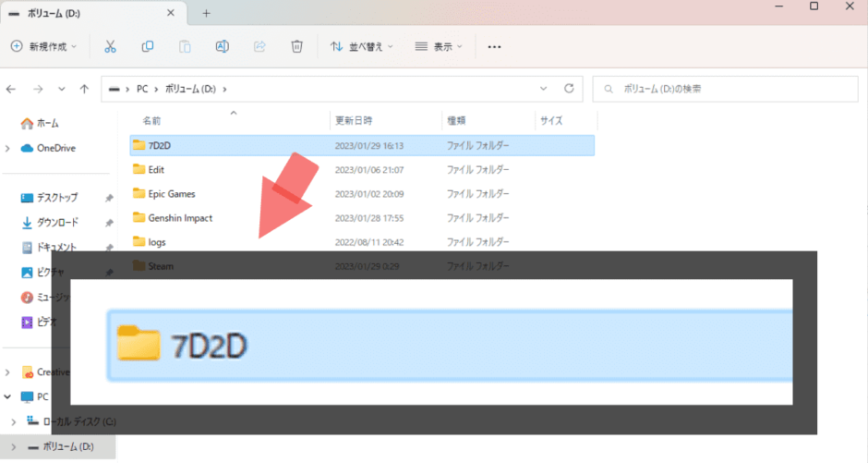
Task: Click PC in the address breadcrumb
Action: [x=142, y=89]
